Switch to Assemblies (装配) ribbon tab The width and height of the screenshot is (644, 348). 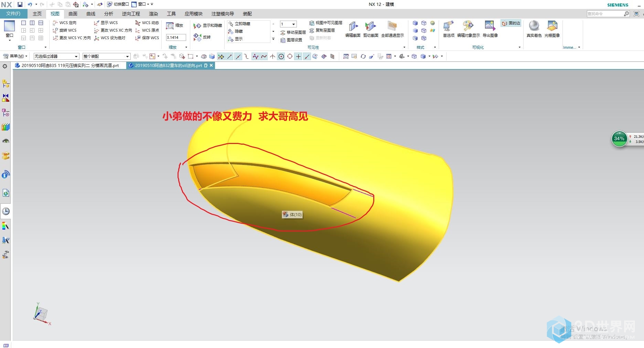pos(247,14)
